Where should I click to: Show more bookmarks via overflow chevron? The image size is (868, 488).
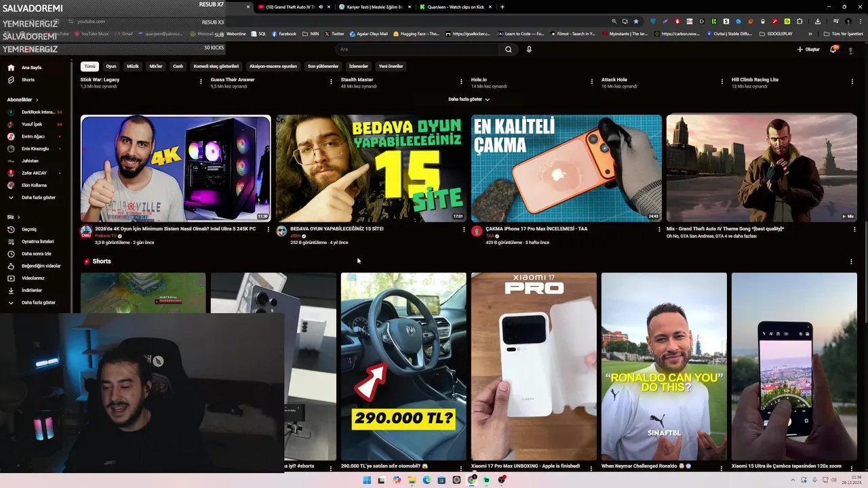(810, 33)
